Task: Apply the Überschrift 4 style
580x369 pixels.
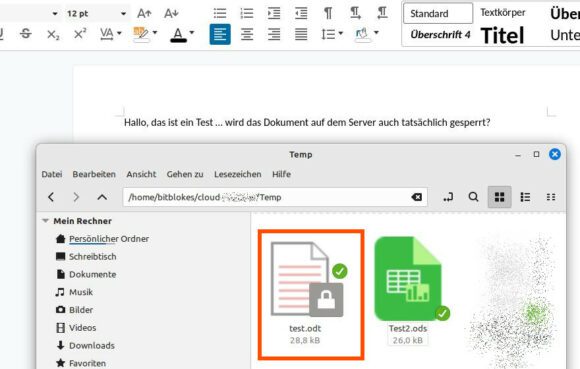Action: coord(440,35)
